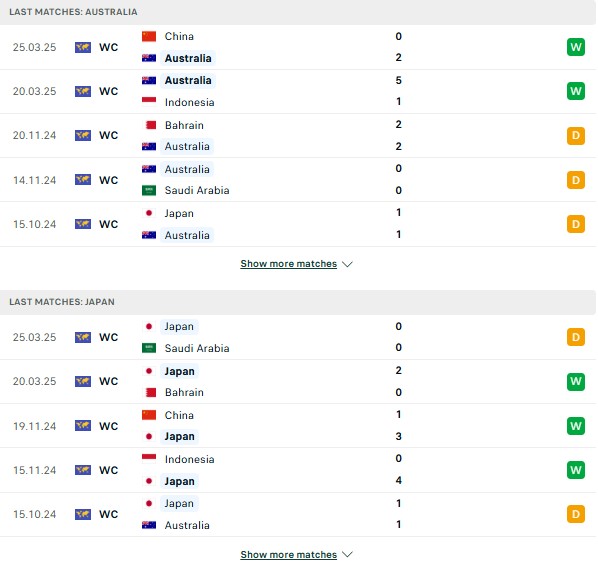Open the Last Matches: Japan header
The height and width of the screenshot is (568, 598).
(x=62, y=302)
